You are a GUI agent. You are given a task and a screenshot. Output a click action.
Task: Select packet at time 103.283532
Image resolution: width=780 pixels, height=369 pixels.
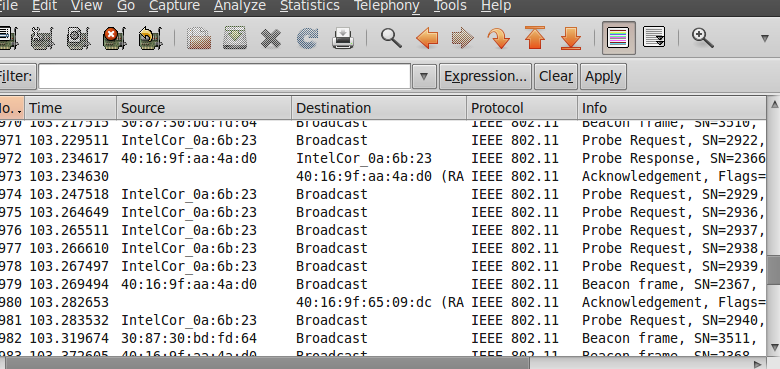[x=383, y=320]
